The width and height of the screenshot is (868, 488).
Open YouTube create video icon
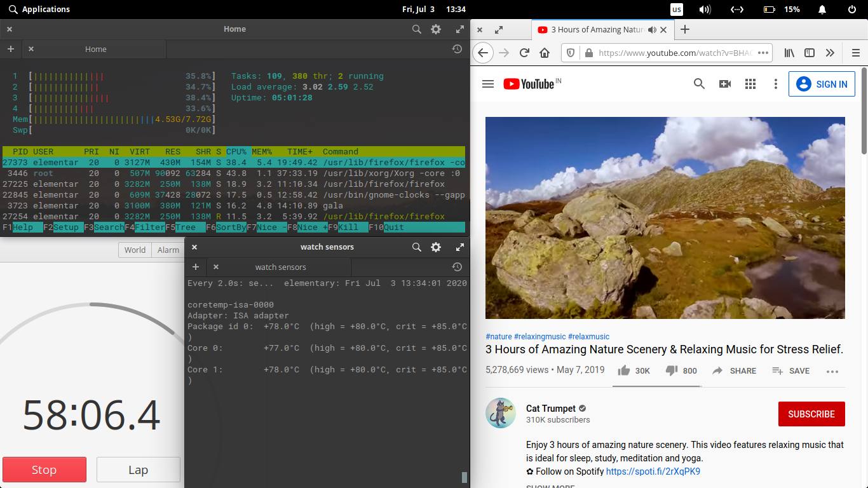725,84
